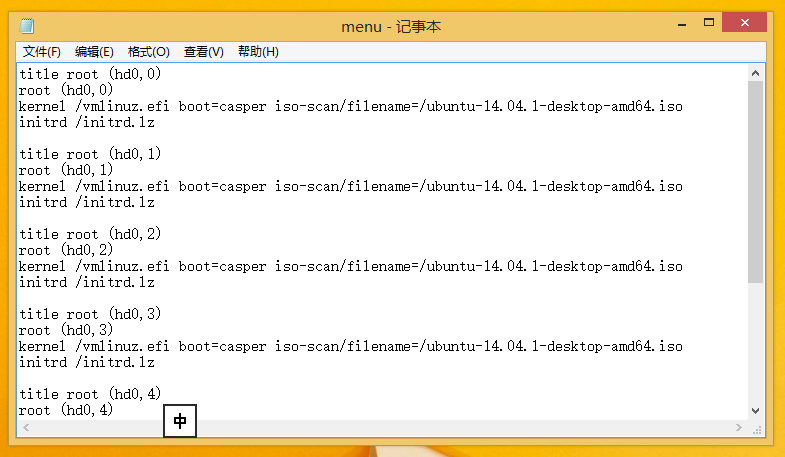785x457 pixels.
Task: Click initrd line under root (hd0,2) entry
Action: (x=87, y=282)
